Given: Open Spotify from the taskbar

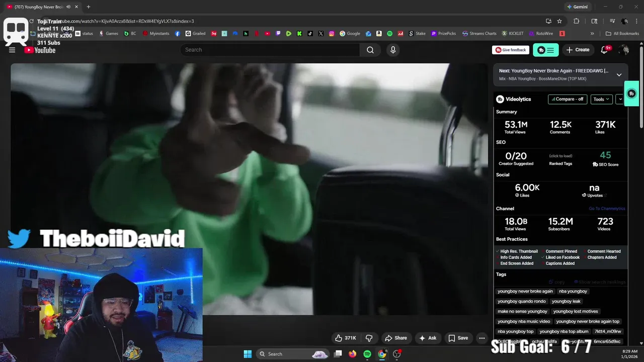Looking at the screenshot, I should [367, 354].
